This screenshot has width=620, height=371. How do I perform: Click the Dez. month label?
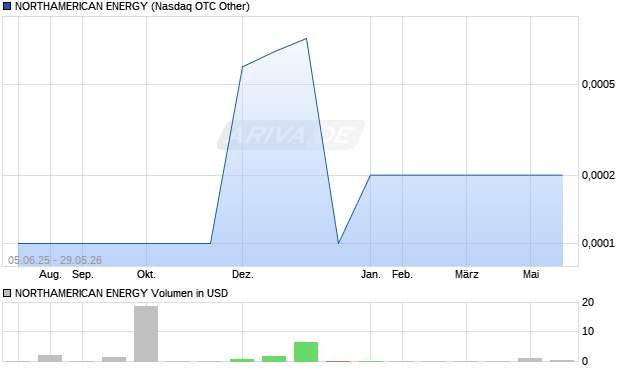[242, 274]
